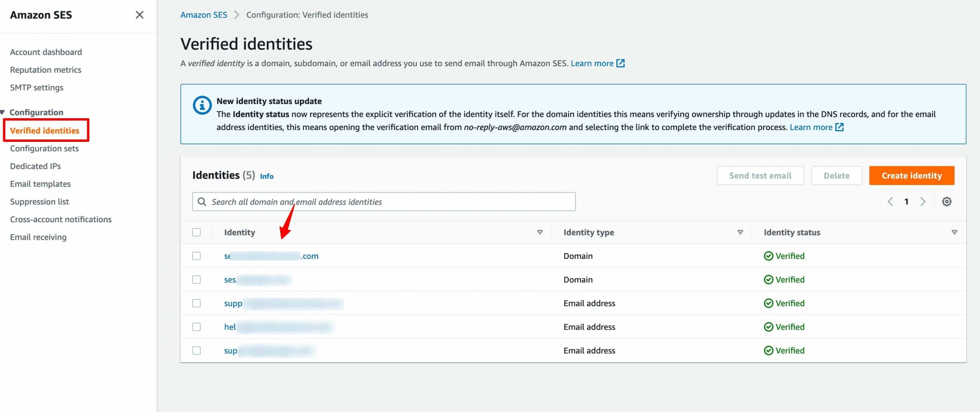Open the email identity starting with sup
This screenshot has height=412, width=980.
tap(269, 351)
